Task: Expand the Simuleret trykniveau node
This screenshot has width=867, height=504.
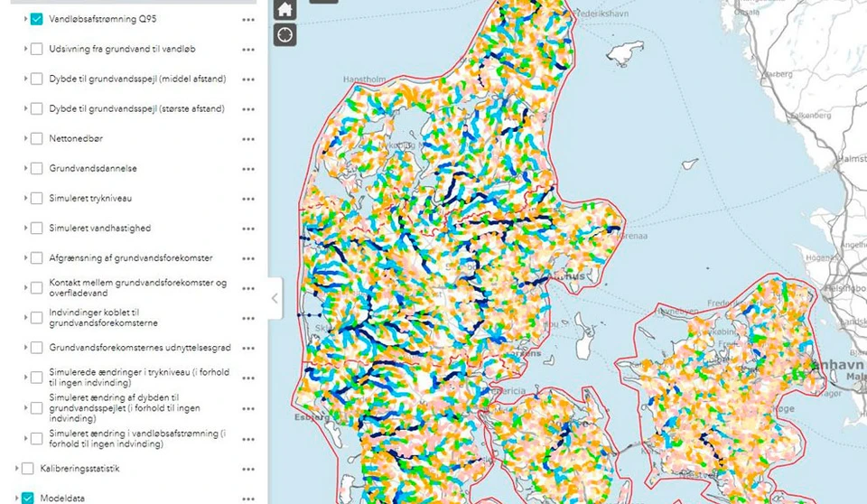Action: [x=25, y=198]
